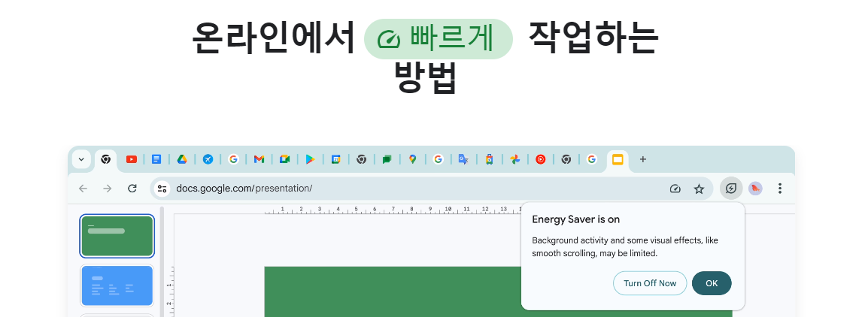Click OK in Energy Saver popup

(x=712, y=283)
